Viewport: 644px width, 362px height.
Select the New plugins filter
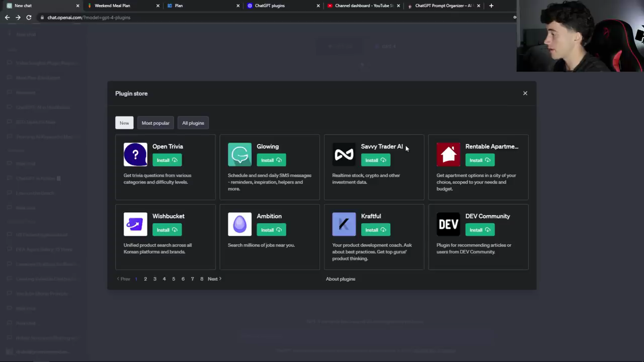(124, 123)
